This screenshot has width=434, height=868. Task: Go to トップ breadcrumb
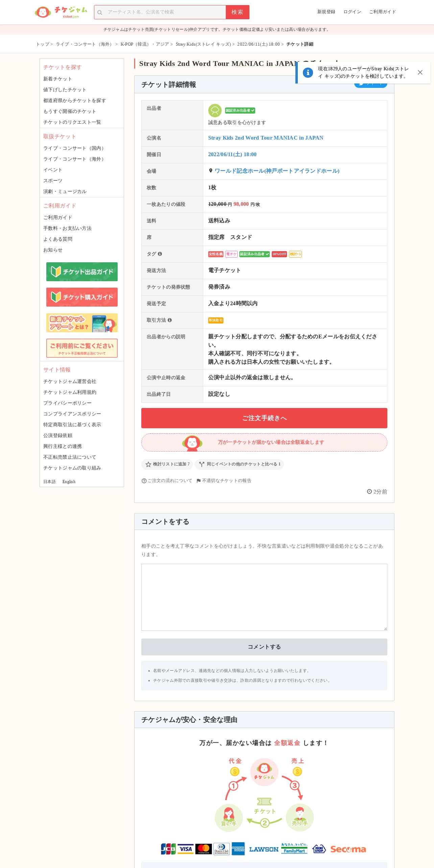[x=43, y=44]
